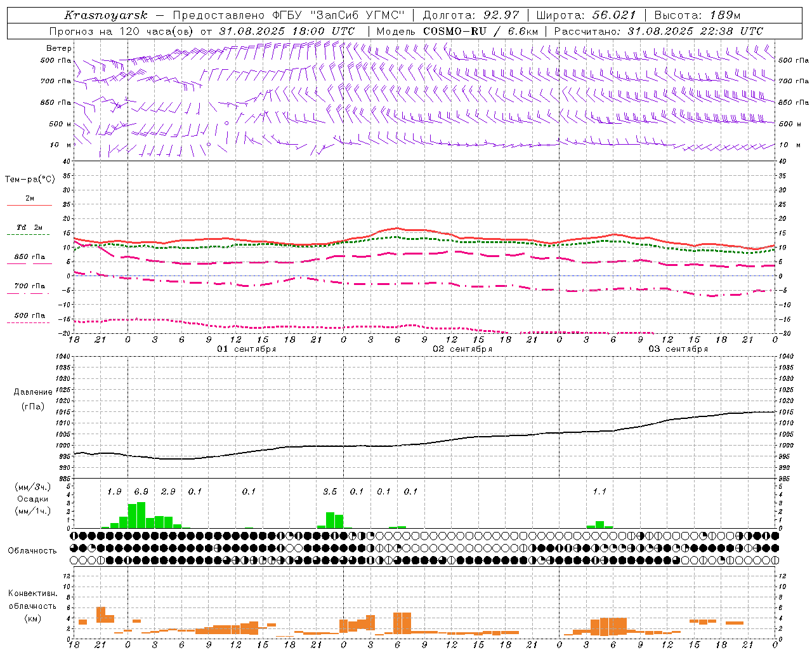The width and height of the screenshot is (812, 650).
Task: Click the (км) convective cloud unit label
Action: tap(32, 618)
